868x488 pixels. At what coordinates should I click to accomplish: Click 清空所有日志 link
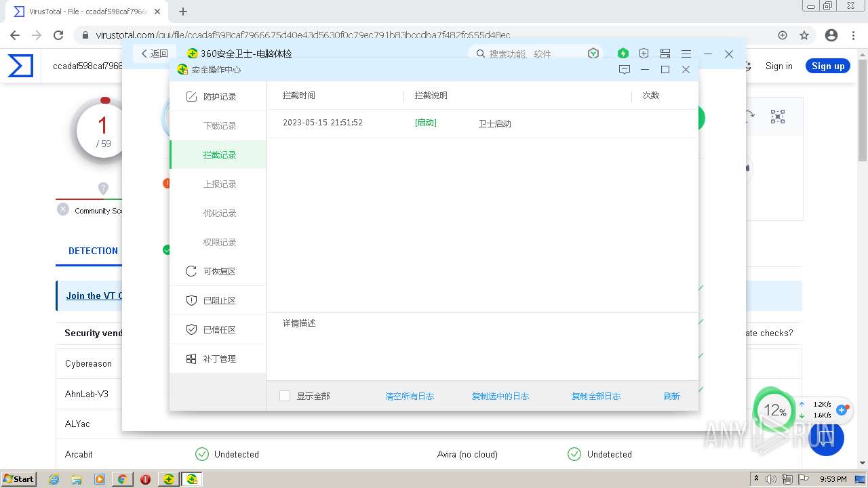coord(410,396)
